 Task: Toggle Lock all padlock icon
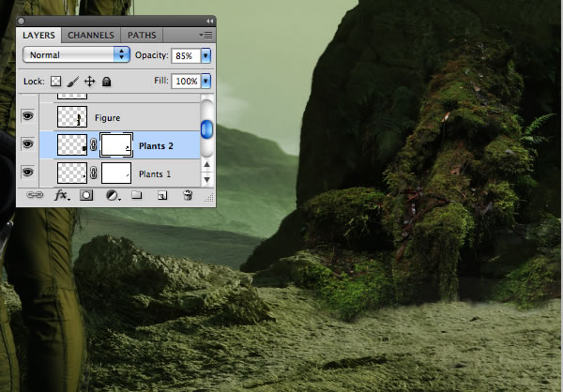pos(106,82)
